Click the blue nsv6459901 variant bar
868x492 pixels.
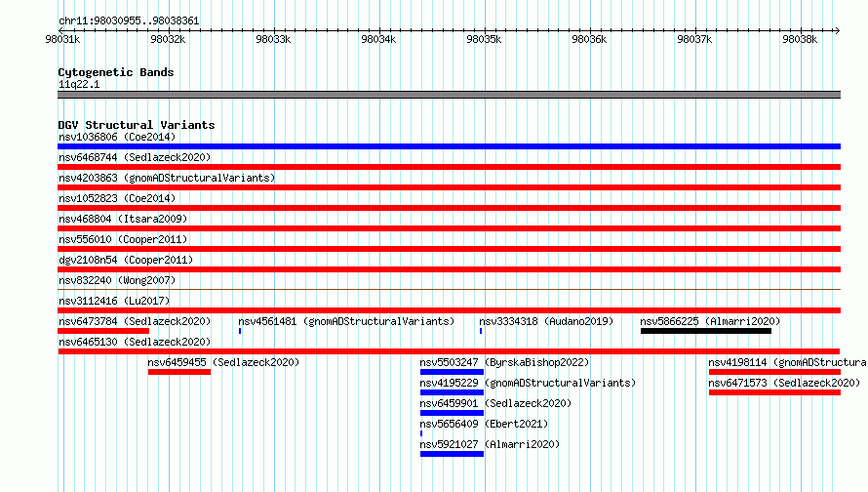pyautogui.click(x=452, y=413)
